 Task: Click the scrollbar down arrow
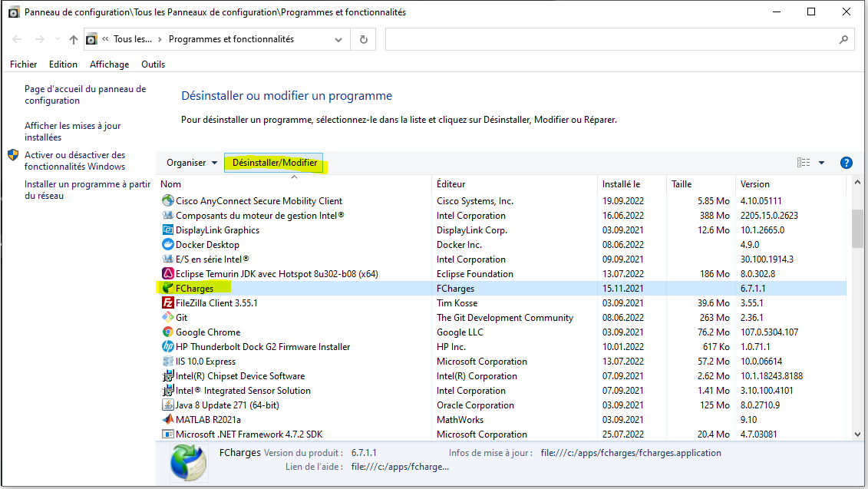click(x=857, y=434)
